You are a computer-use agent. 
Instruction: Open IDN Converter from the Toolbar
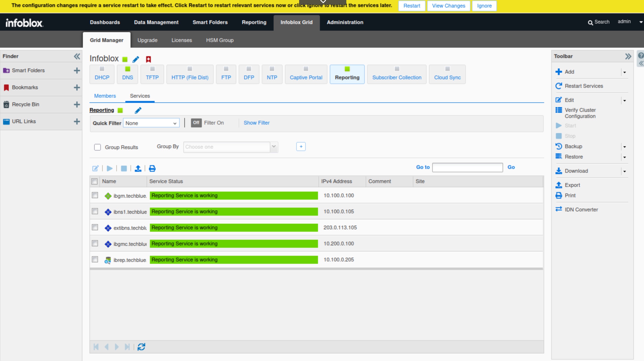click(x=581, y=210)
